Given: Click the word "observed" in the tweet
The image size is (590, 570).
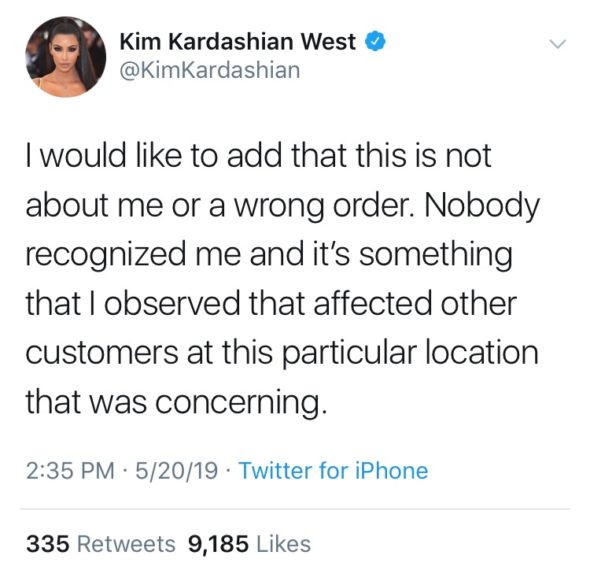Looking at the screenshot, I should [172, 303].
